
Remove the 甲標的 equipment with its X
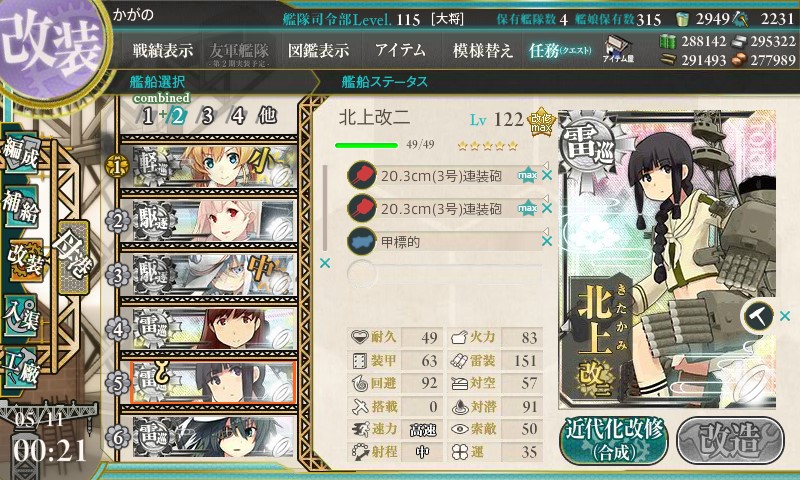tap(547, 241)
